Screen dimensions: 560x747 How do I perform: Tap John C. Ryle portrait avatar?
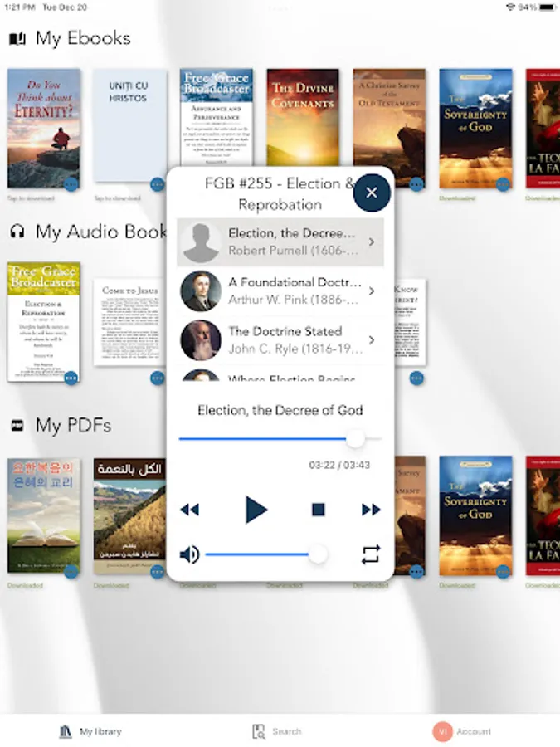tap(201, 340)
